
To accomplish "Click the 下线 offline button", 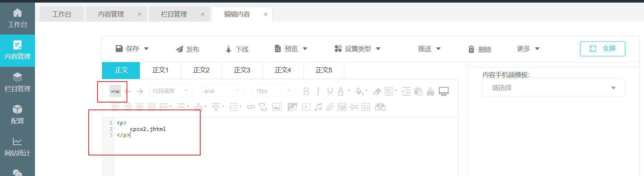I will (237, 49).
